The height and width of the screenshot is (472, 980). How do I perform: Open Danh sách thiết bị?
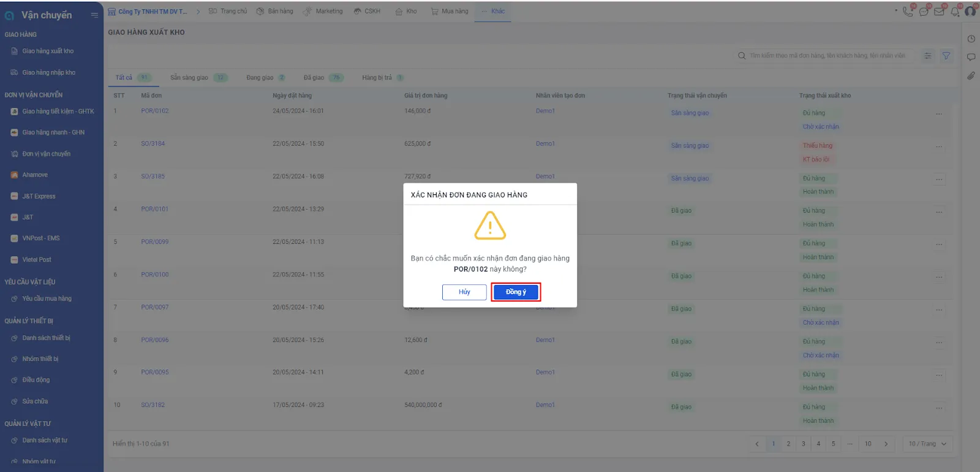click(x=46, y=338)
